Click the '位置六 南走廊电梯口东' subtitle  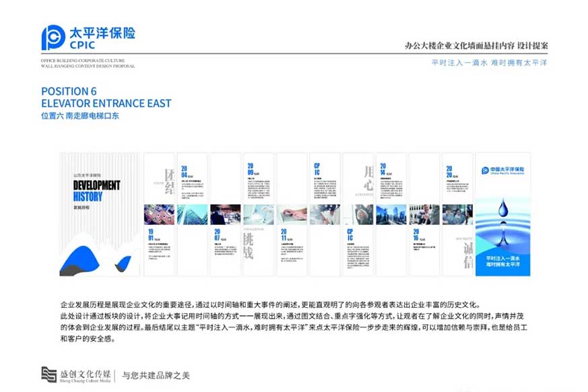pyautogui.click(x=80, y=116)
